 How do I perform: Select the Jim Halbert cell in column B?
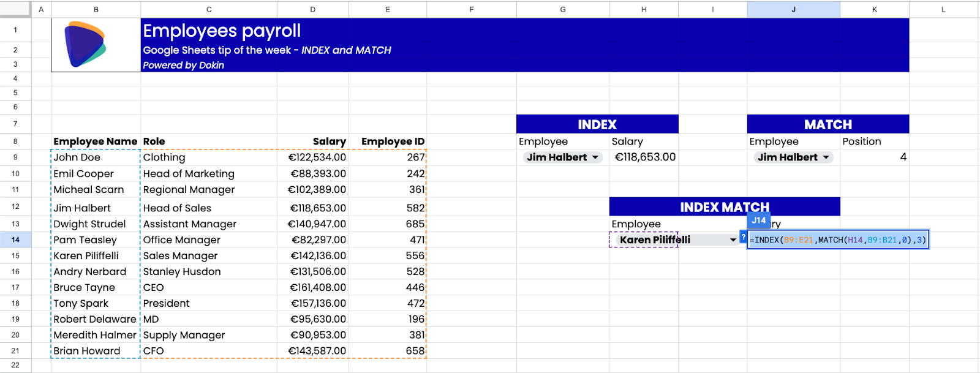[x=96, y=208]
